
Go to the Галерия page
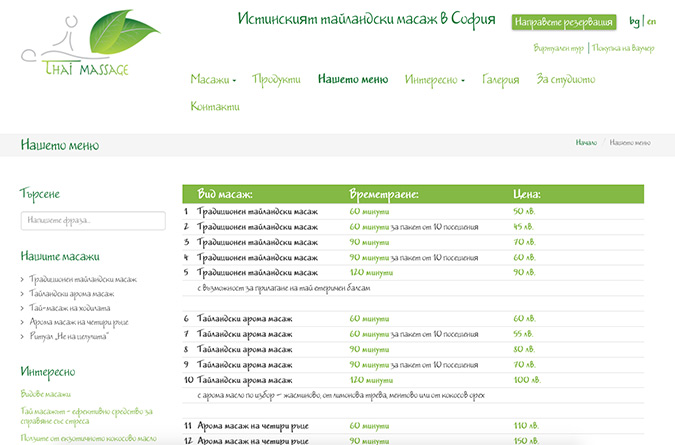point(501,80)
